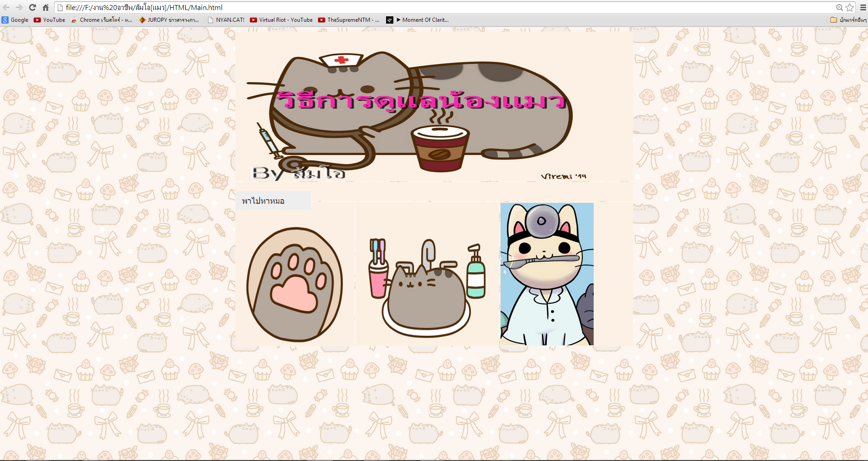Go forward to the next page
The width and height of the screenshot is (868, 461).
pos(19,7)
